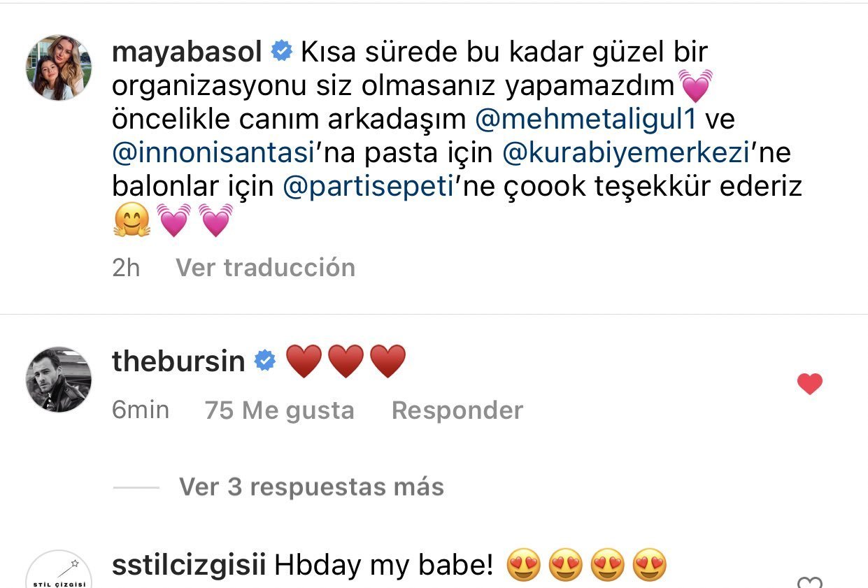Open mayabasol's profile picture
868x588 pixels.
[59, 68]
